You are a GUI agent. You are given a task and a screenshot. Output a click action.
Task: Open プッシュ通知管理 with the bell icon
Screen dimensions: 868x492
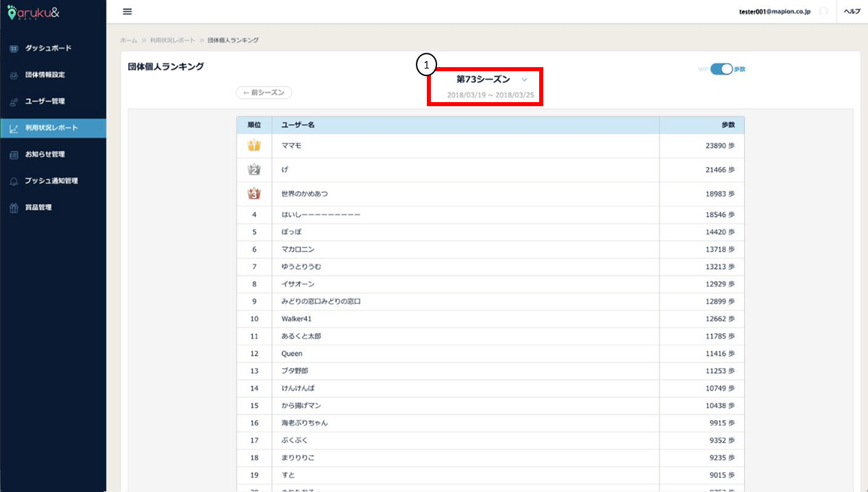(x=14, y=181)
